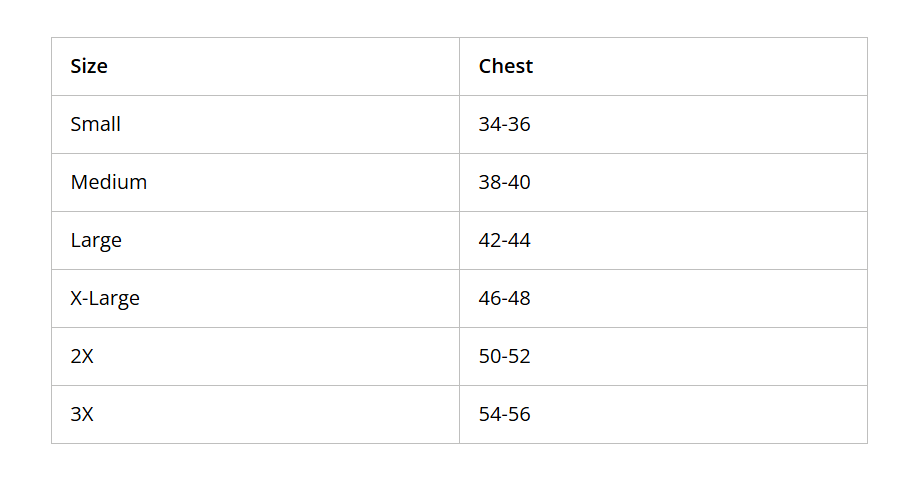Click the 38-40 chest value
Image resolution: width=907 pixels, height=482 pixels.
504,182
